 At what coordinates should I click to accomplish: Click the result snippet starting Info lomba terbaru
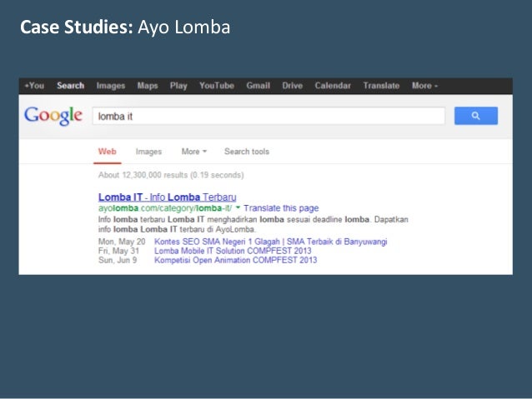(x=253, y=224)
